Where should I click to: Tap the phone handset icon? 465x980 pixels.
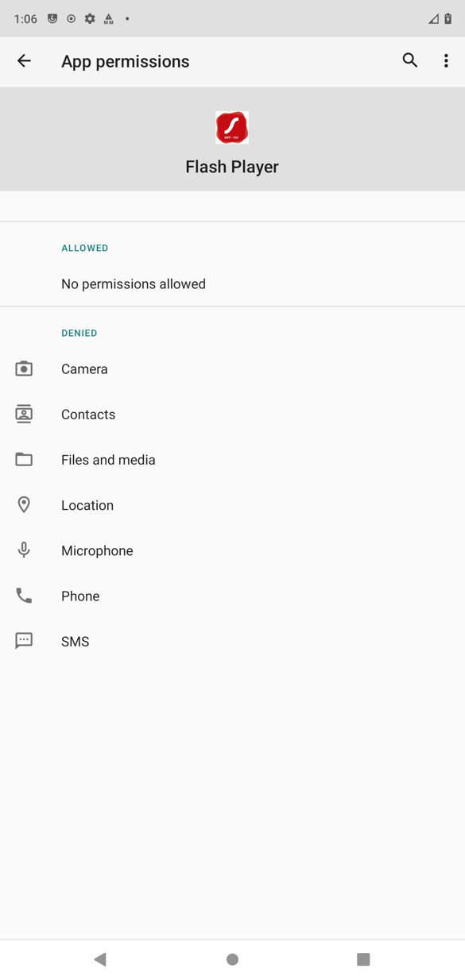point(24,596)
